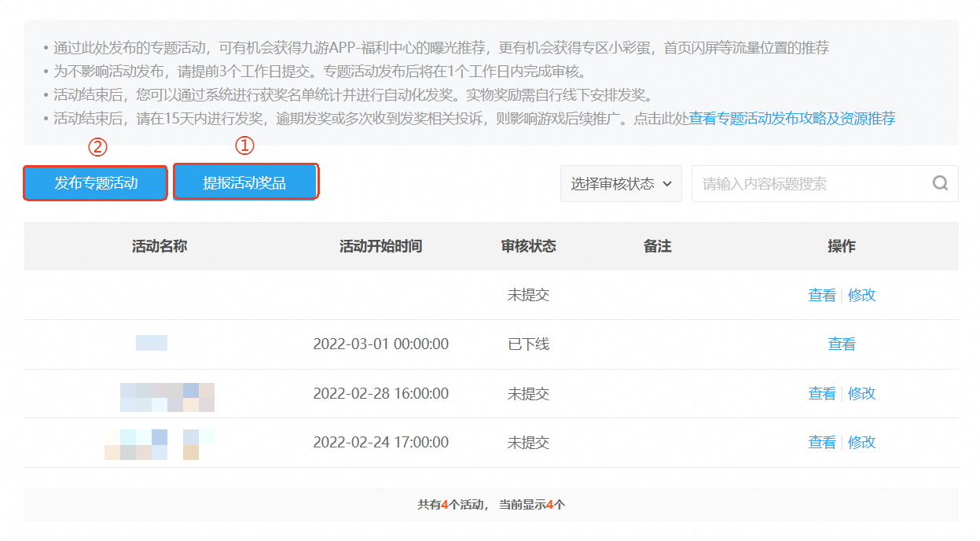Click 修改 for the 2022-02-24 activity
980x541 pixels.
tap(861, 443)
